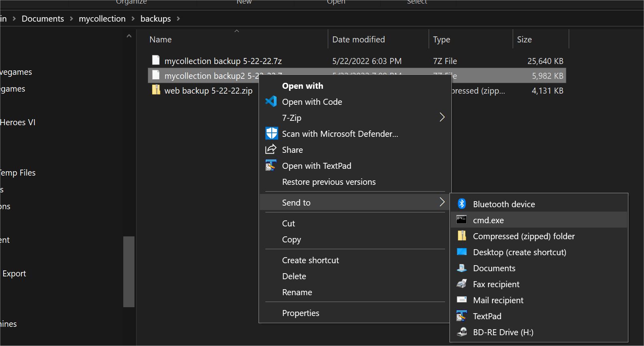Click the Compressed (zipped) folder icon
This screenshot has height=346, width=644.
461,236
